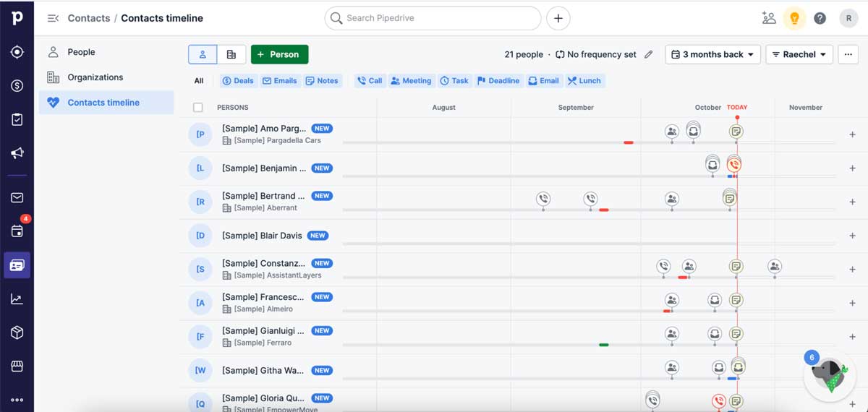
Task: Click the November meeting icon in Constanz row
Action: pos(775,267)
